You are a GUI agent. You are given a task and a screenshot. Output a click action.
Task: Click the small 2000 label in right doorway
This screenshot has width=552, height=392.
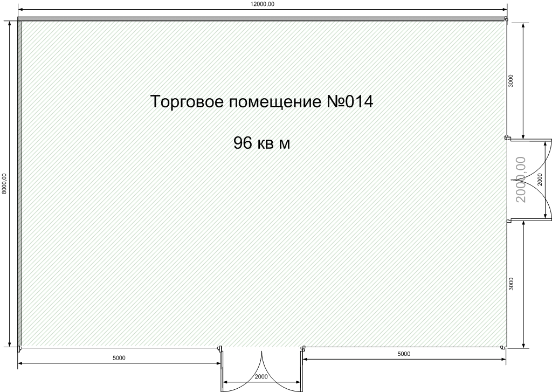541,180
